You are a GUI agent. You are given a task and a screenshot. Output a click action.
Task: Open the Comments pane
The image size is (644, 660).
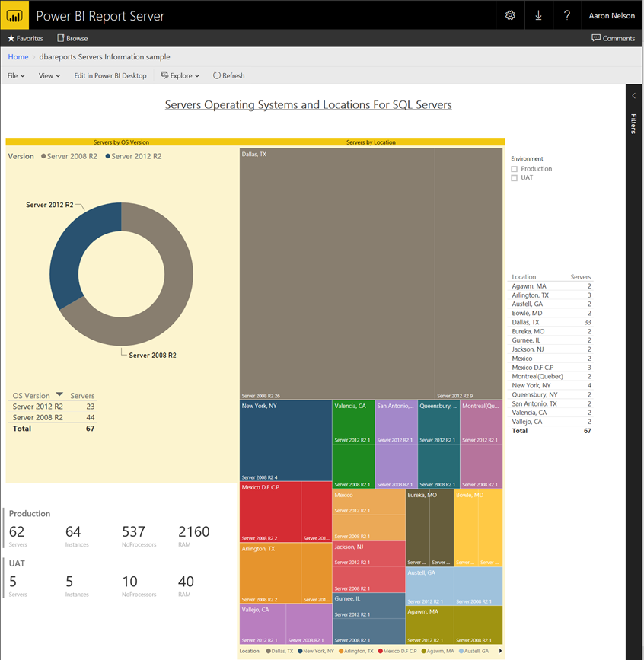click(613, 38)
